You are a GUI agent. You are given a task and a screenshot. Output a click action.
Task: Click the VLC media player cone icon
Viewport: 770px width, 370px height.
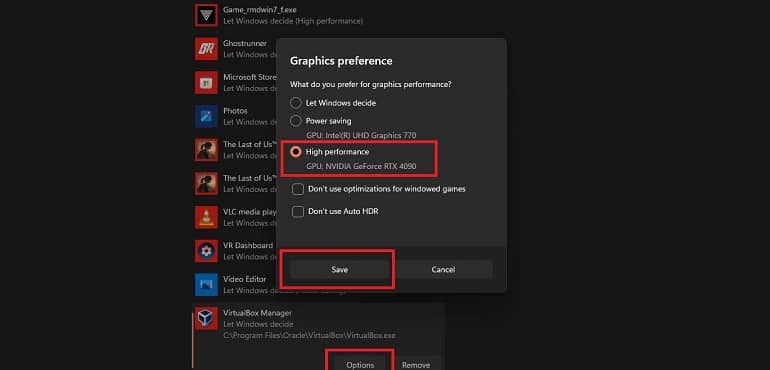click(x=206, y=217)
